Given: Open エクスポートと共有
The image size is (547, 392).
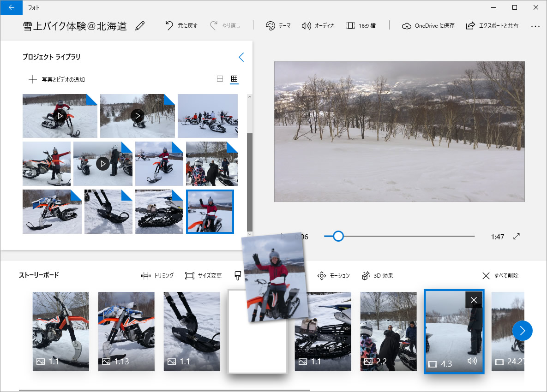Looking at the screenshot, I should [492, 26].
